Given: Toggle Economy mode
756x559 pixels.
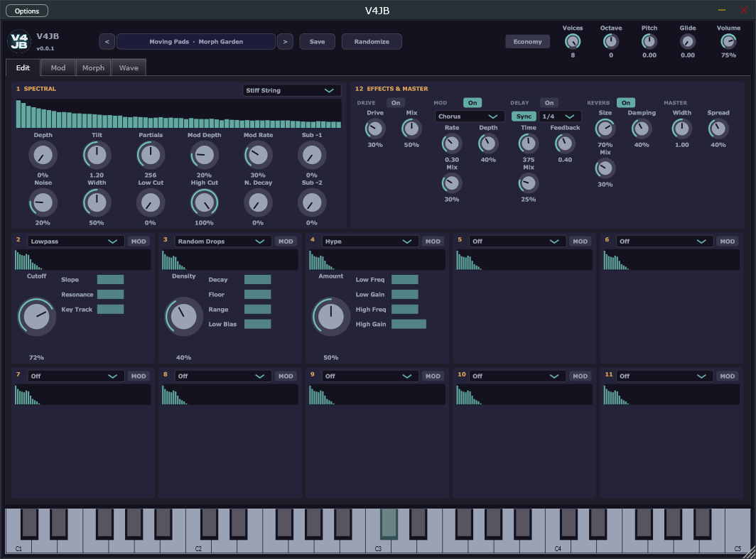Looking at the screenshot, I should (x=527, y=41).
